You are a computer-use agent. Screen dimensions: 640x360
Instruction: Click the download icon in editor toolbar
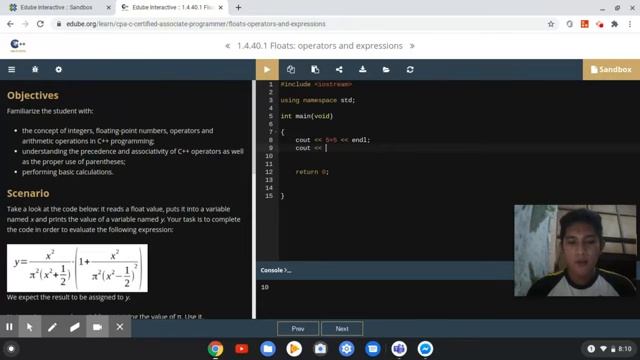(362, 69)
